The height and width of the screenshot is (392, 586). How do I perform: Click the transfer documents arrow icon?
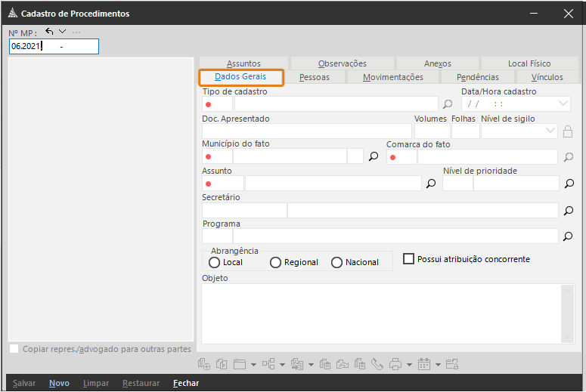click(297, 364)
